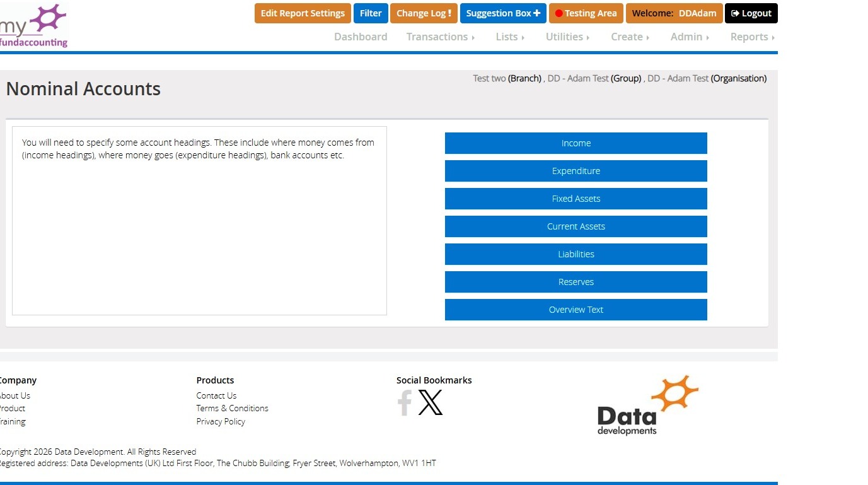Click the Nominal Accounts page heading
868x485 pixels.
click(83, 89)
